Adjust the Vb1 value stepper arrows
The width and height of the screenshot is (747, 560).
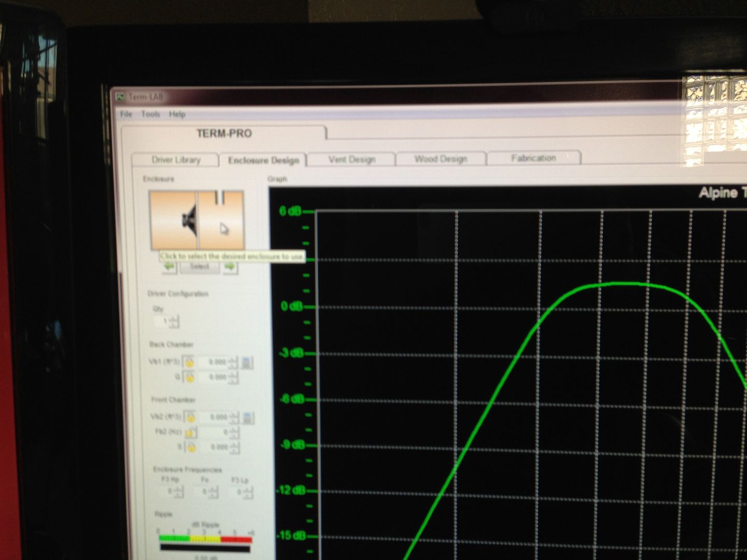tap(233, 362)
